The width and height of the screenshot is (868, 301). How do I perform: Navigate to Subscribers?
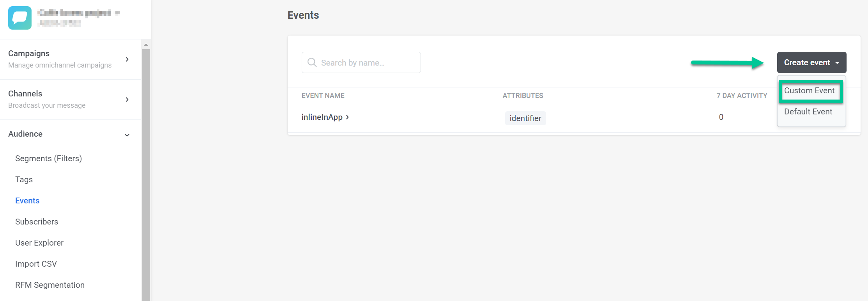tap(37, 222)
